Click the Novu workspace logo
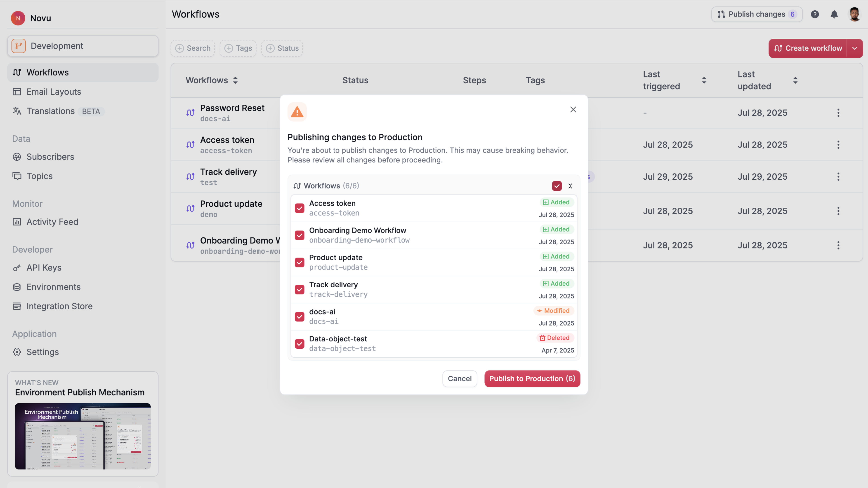The image size is (868, 488). (x=18, y=18)
